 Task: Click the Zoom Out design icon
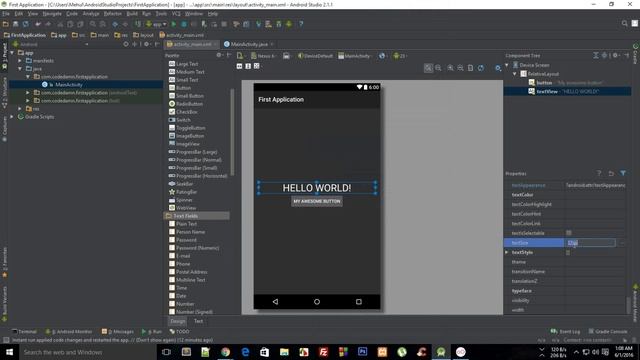click(460, 68)
